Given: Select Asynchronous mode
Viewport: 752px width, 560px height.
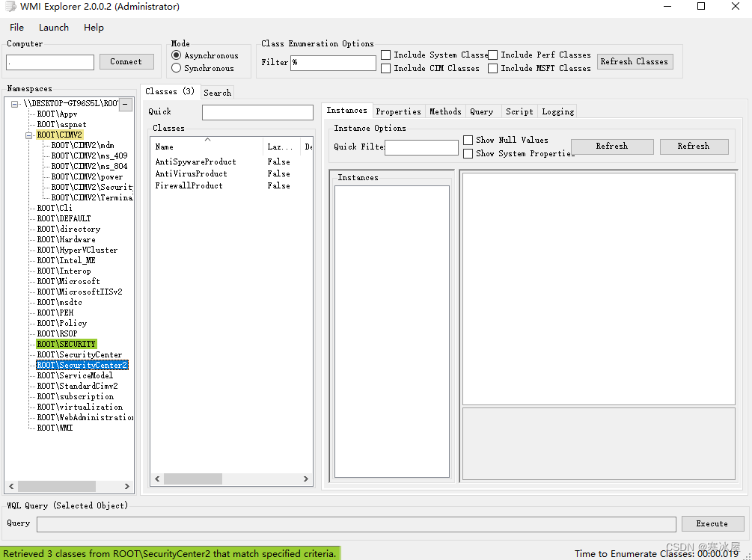Looking at the screenshot, I should [176, 55].
